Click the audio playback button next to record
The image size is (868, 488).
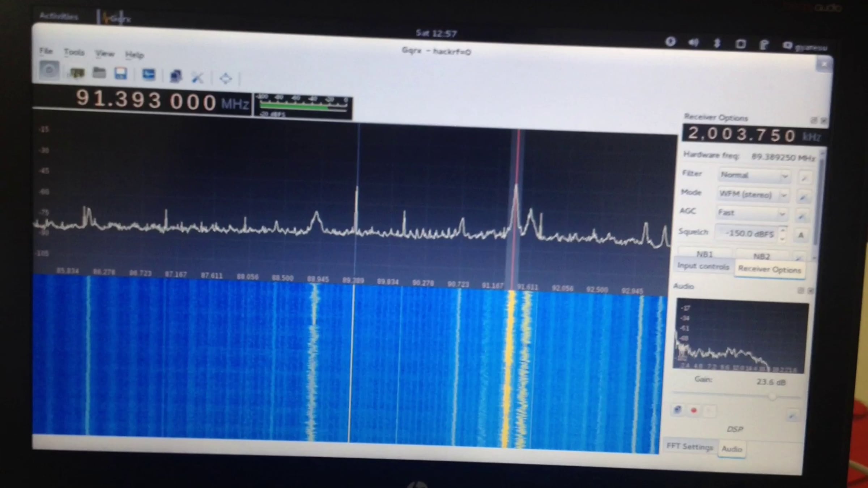point(709,411)
